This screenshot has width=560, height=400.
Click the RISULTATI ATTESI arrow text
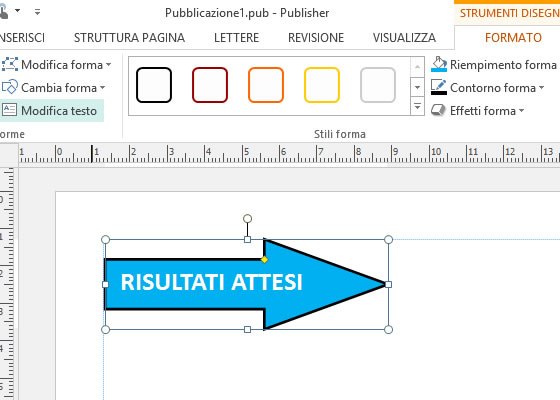click(x=212, y=282)
